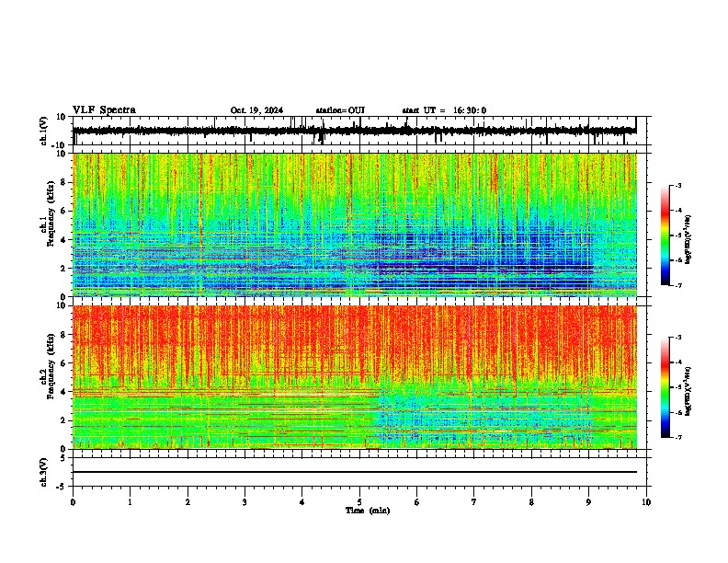Click the "5" tick on ch.3 voltage axis
728x563 pixels.
click(63, 458)
